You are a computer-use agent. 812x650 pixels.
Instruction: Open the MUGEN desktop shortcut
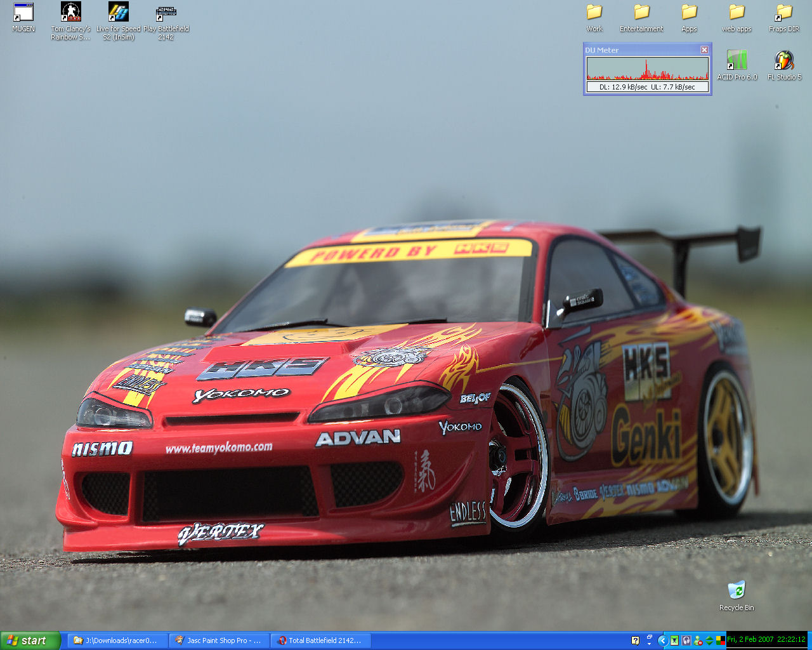pos(23,17)
